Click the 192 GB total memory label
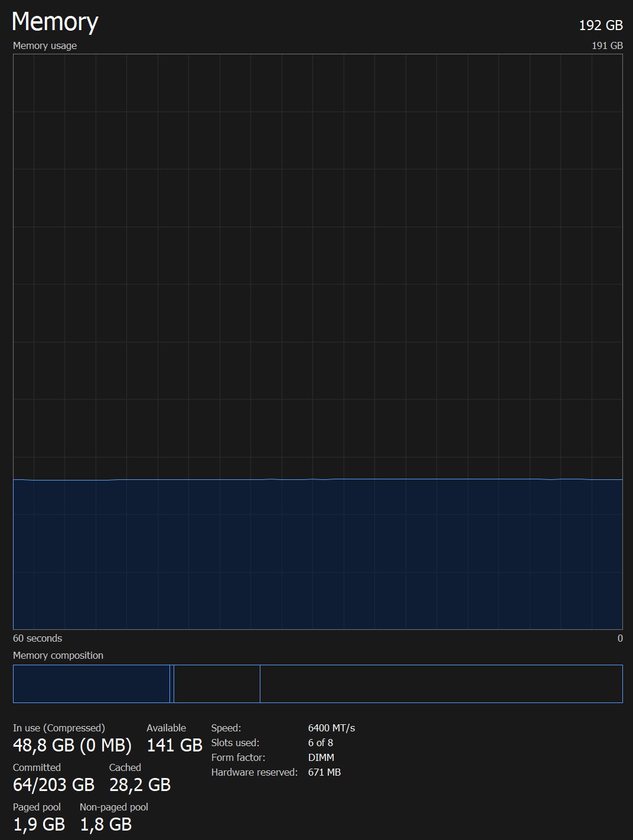 601,25
